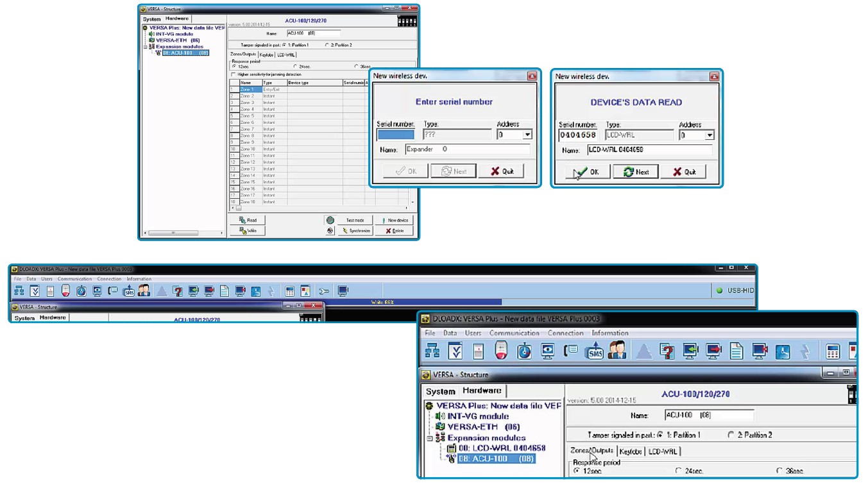Click the green USB-HID status indicator
The width and height of the screenshot is (868, 488).
point(719,291)
